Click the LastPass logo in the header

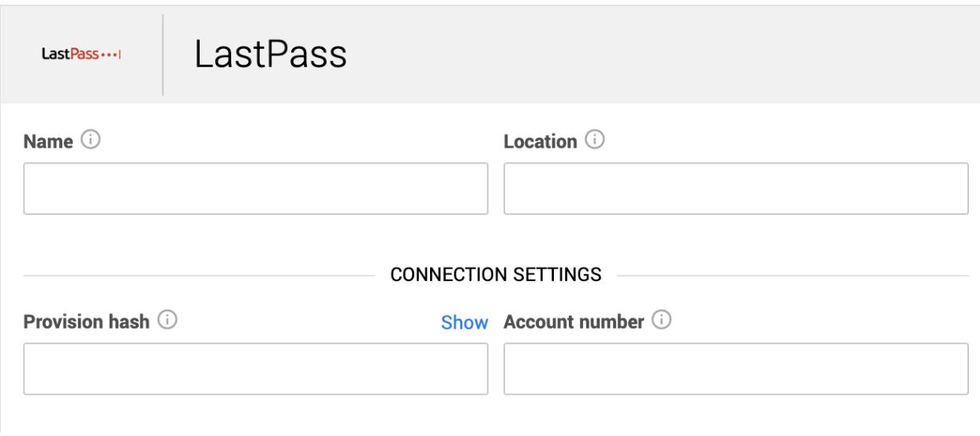click(x=81, y=54)
